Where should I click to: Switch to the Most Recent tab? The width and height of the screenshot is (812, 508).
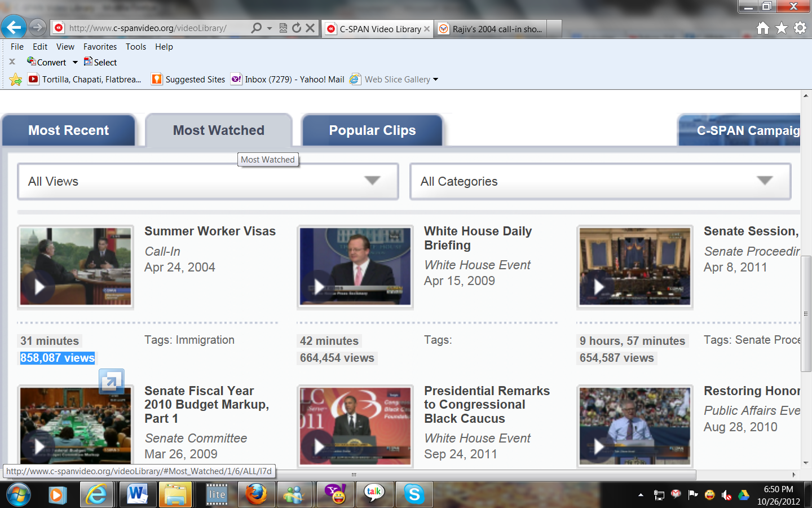coord(69,130)
